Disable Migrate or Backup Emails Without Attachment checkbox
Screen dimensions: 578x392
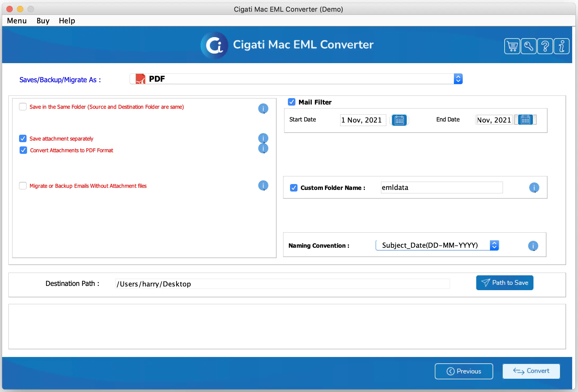coord(23,185)
